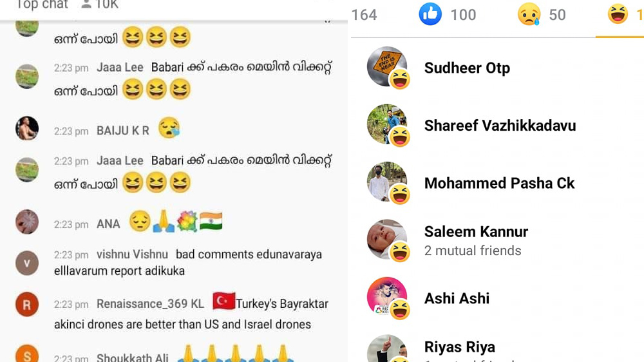644x362 pixels.
Task: Select ANA's chat username
Action: tap(108, 224)
